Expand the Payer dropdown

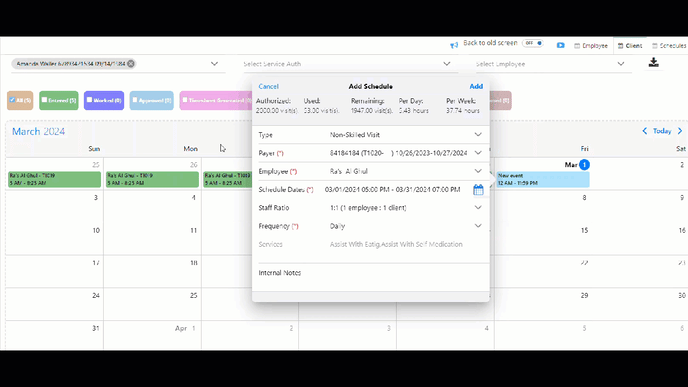point(478,153)
